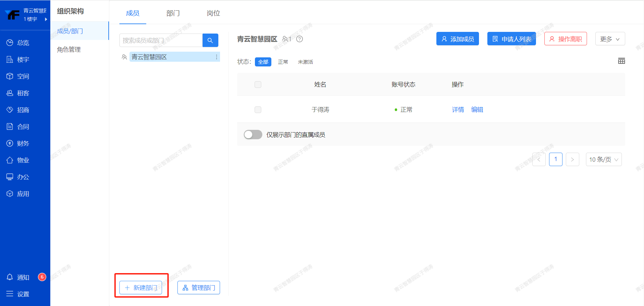The height and width of the screenshot is (306, 644).
Task: Check the select-all header checkbox
Action: point(258,85)
